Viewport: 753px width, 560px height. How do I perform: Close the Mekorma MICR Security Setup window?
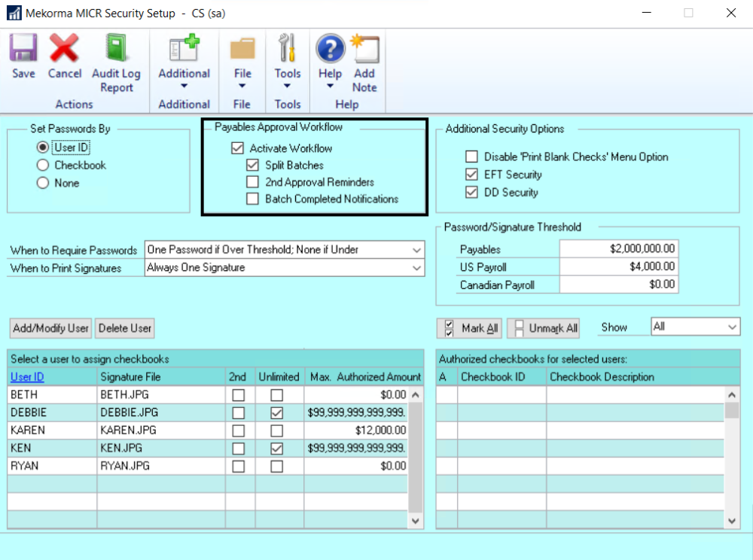point(731,13)
